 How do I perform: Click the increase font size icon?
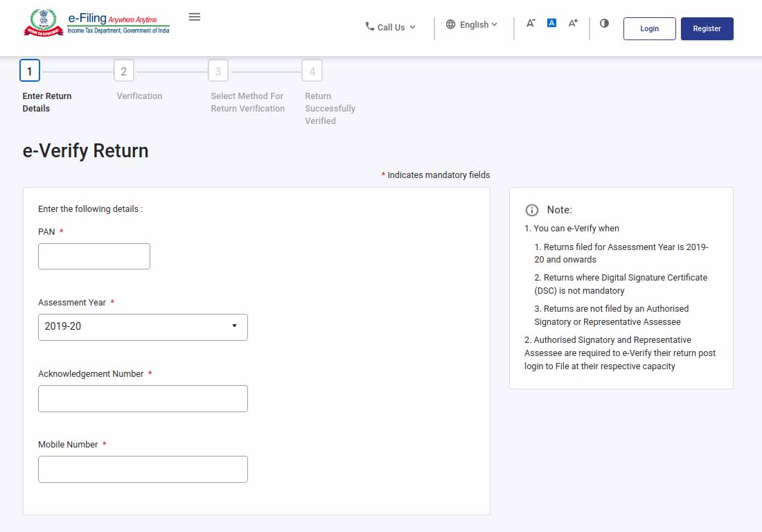(573, 24)
